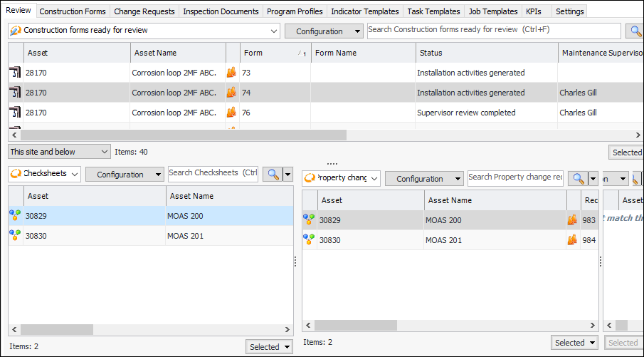Viewport: 644px width, 357px height.
Task: Click the asset icon beside 30829 in Checksheets
Action: [14, 216]
